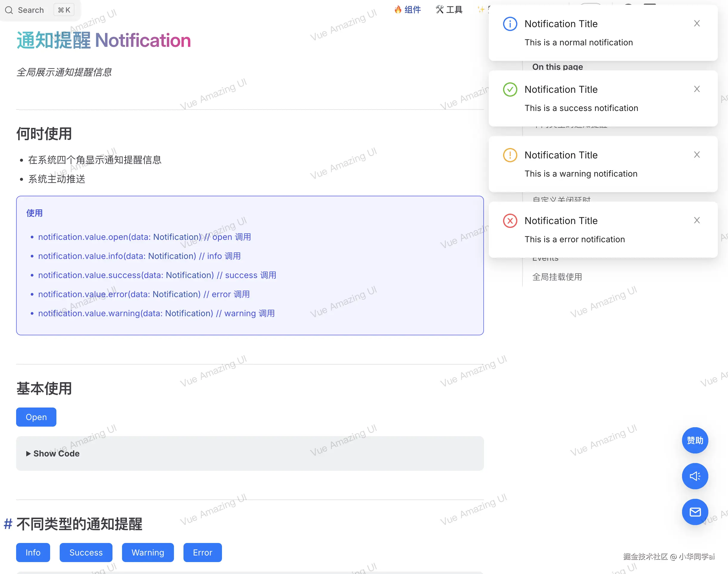Image resolution: width=728 pixels, height=574 pixels.
Task: Click the megaphone floating button
Action: (695, 476)
